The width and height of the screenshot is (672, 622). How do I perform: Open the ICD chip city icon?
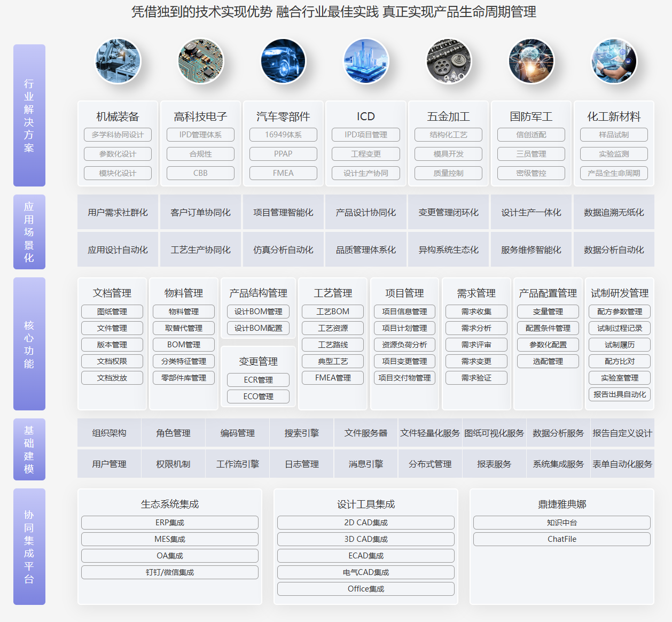point(366,61)
